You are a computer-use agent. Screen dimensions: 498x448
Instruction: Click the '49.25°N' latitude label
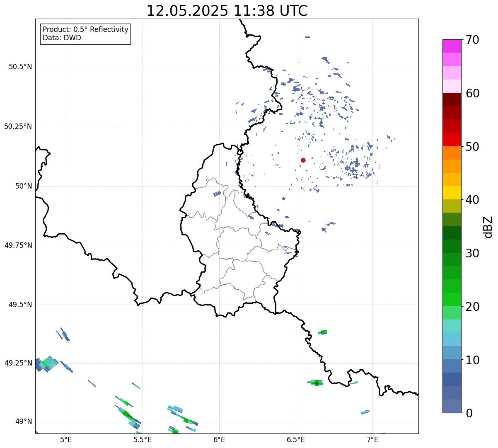pos(18,363)
